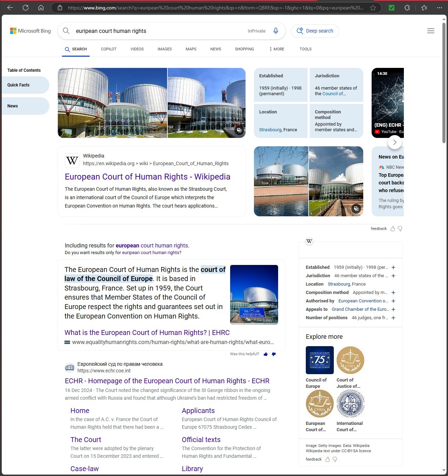Switch to the SHOPPING tab

tap(244, 49)
